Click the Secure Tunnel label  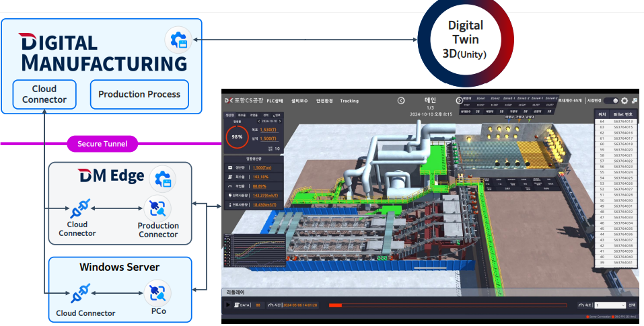pyautogui.click(x=102, y=144)
